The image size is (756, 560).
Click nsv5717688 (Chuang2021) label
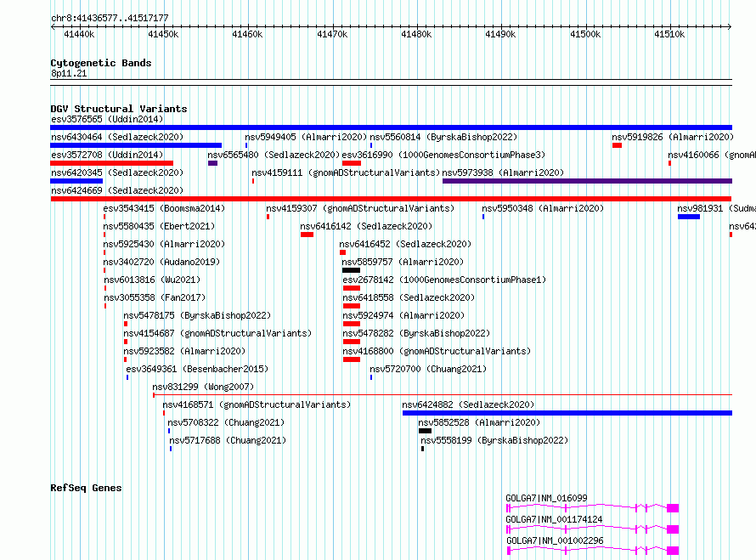[x=228, y=440]
